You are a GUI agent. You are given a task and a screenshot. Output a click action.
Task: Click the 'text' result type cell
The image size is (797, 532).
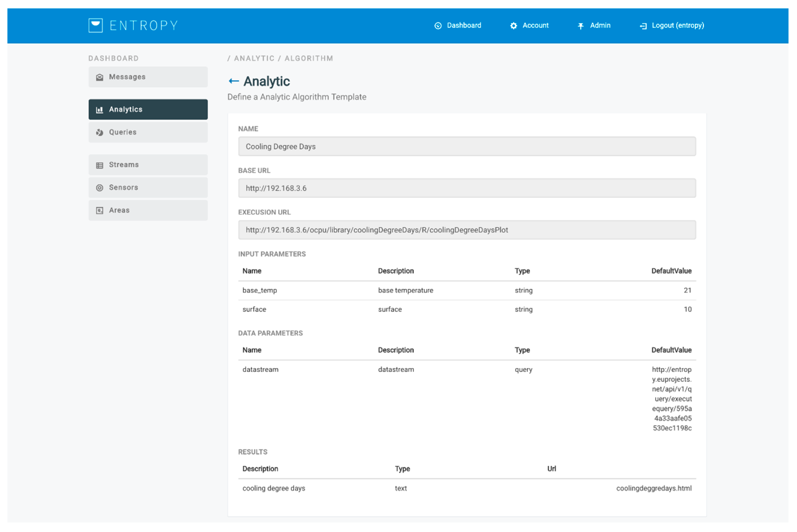(401, 488)
